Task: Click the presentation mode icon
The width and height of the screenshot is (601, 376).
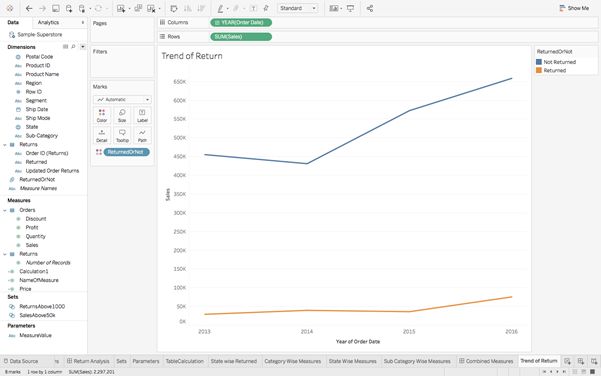Action: (350, 8)
